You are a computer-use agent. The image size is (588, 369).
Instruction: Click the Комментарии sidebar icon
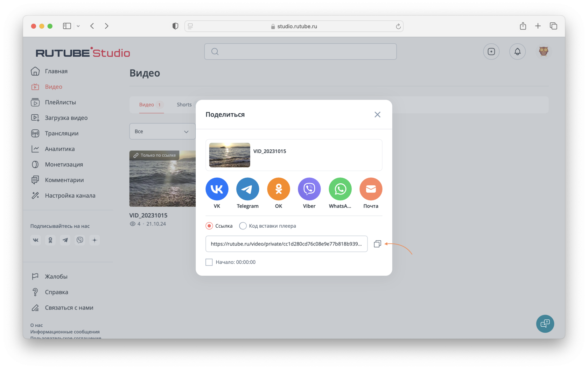pyautogui.click(x=35, y=180)
